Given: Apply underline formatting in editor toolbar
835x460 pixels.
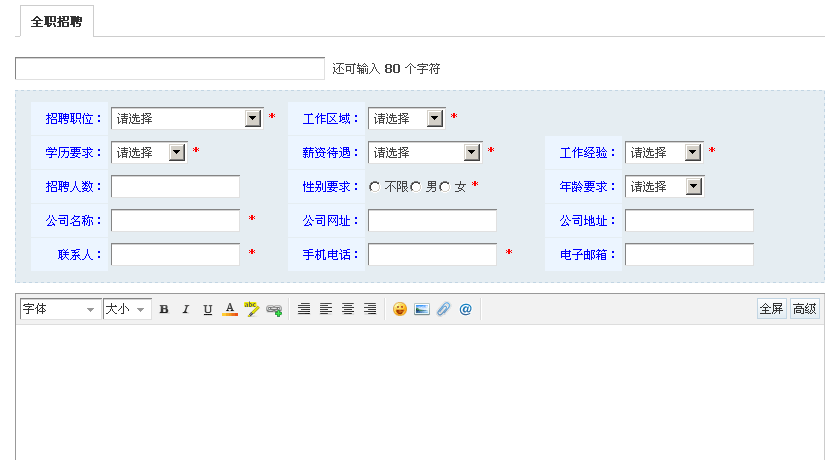Looking at the screenshot, I should (208, 309).
